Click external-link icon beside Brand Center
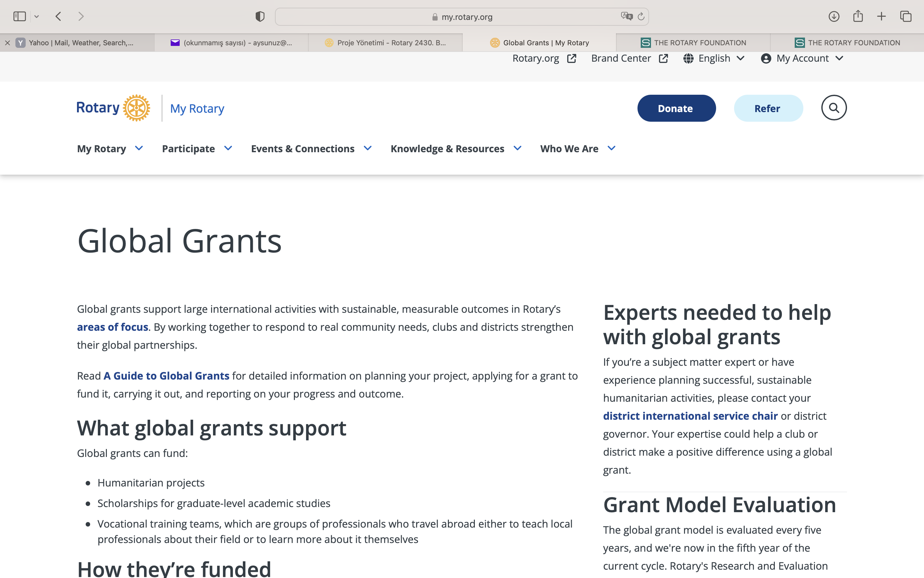 663,58
